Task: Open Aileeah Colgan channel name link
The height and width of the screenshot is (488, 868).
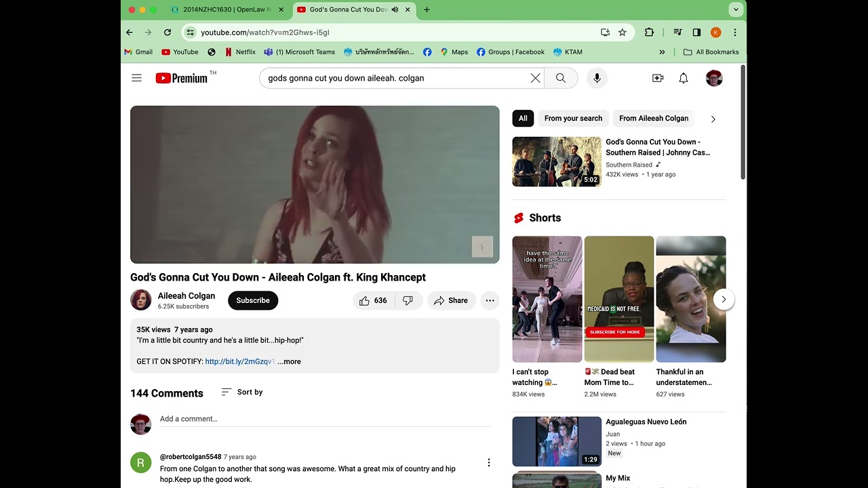Action: [186, 296]
